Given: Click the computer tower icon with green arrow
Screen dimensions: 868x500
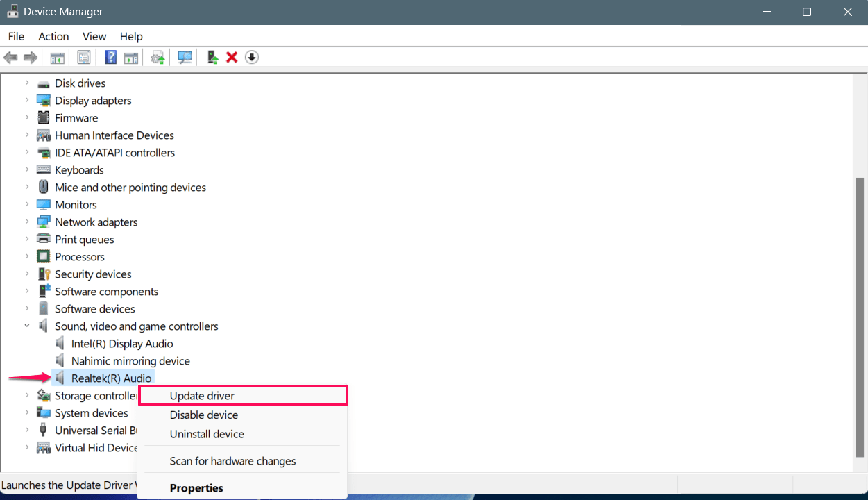Looking at the screenshot, I should (x=213, y=57).
